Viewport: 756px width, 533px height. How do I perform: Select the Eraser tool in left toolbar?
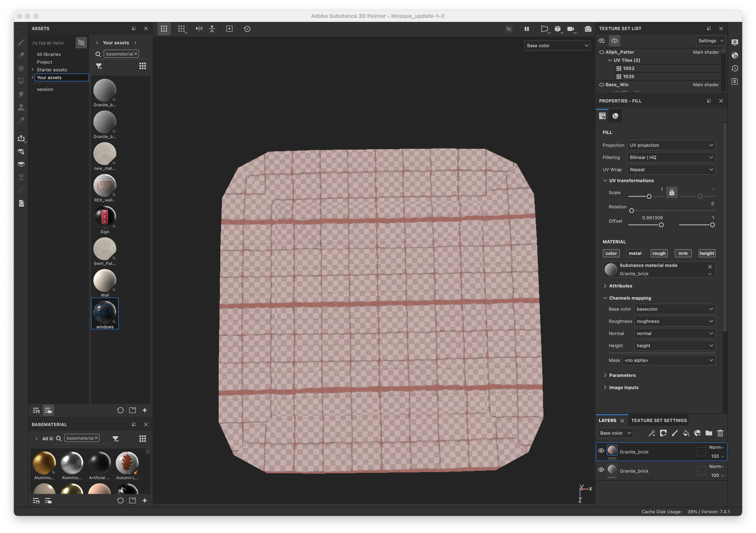21,55
